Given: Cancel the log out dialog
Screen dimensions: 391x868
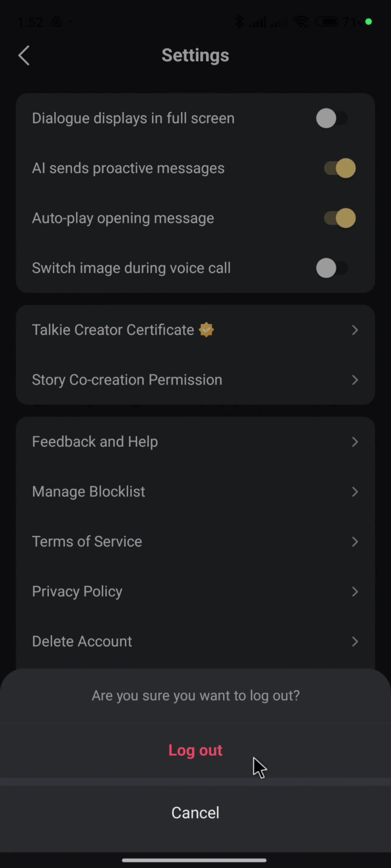Looking at the screenshot, I should click(195, 813).
